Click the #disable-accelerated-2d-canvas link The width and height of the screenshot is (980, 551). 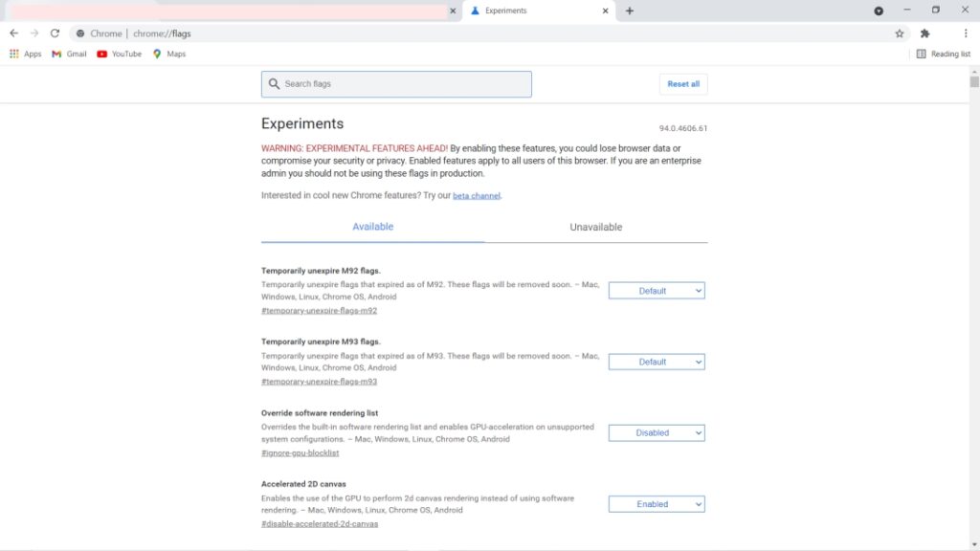coord(320,524)
